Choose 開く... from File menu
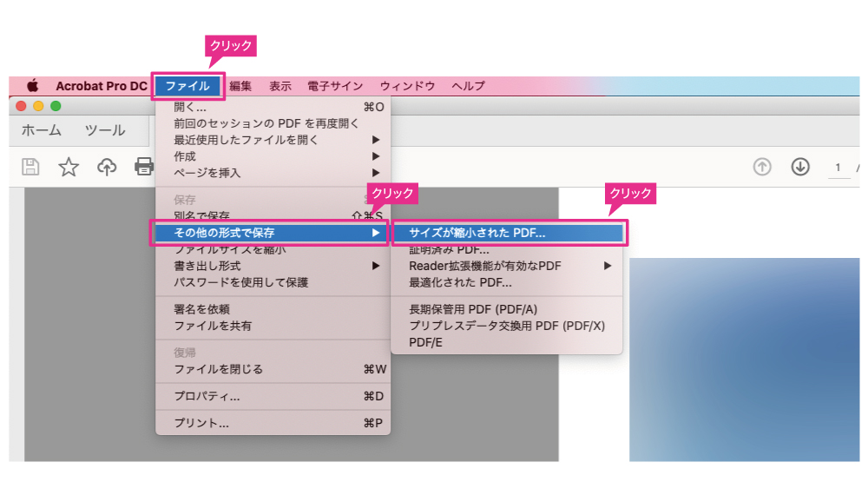Screen dimensions: 868x482 point(273,107)
